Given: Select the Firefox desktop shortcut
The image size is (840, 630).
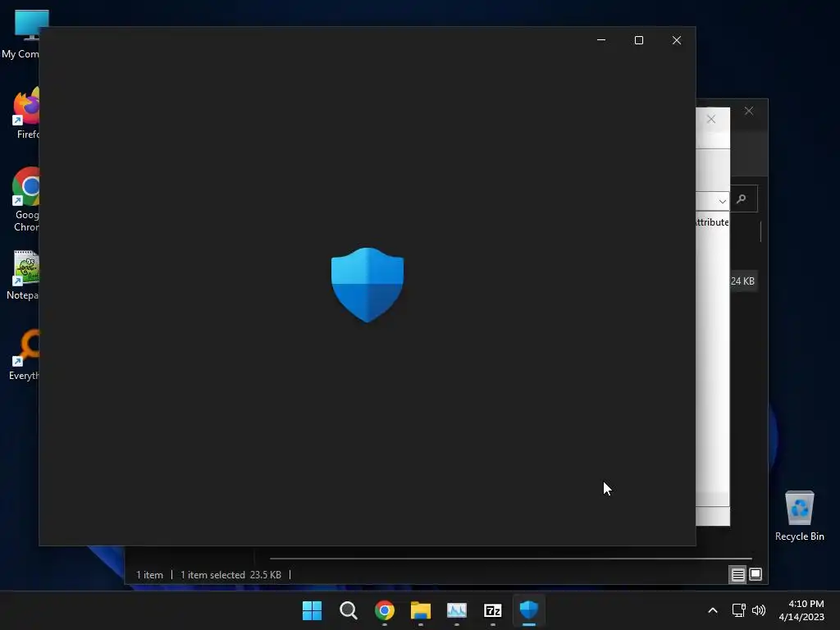Looking at the screenshot, I should pos(25,113).
